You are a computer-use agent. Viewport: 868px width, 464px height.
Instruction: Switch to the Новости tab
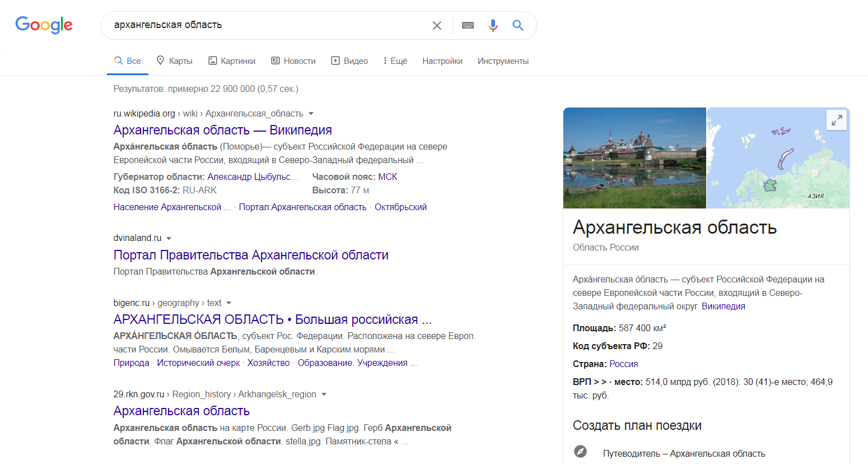click(293, 61)
